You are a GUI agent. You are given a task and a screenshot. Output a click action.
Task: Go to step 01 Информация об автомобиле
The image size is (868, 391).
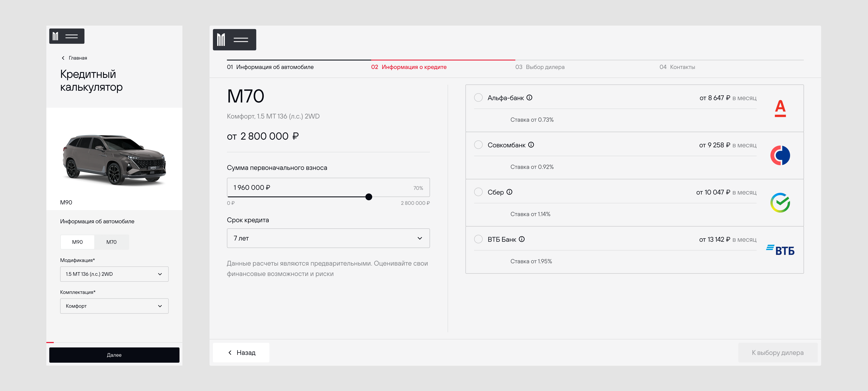tap(270, 67)
